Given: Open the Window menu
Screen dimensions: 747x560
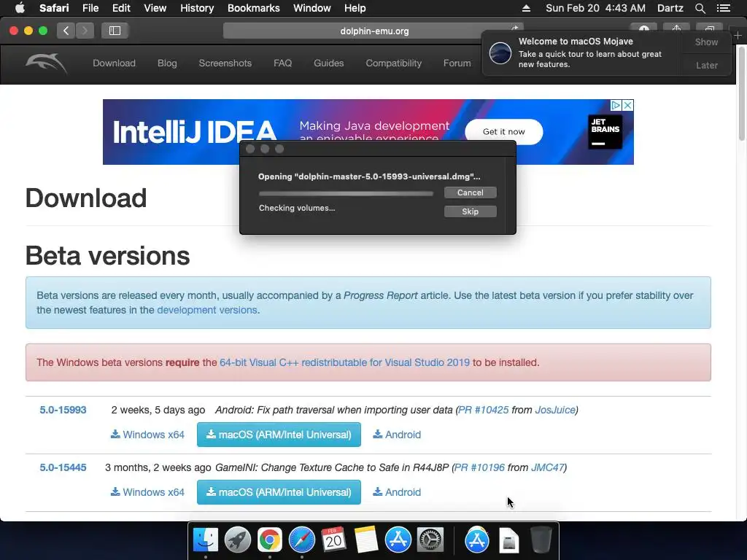Looking at the screenshot, I should (x=312, y=8).
